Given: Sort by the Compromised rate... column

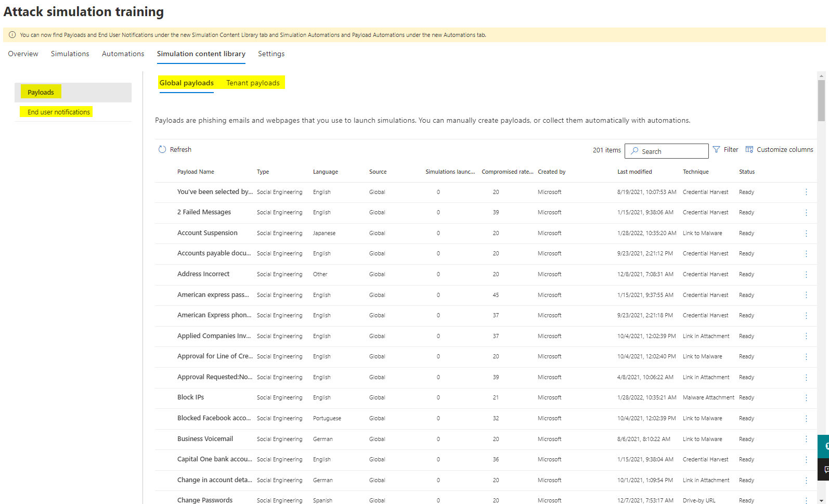Looking at the screenshot, I should point(508,172).
